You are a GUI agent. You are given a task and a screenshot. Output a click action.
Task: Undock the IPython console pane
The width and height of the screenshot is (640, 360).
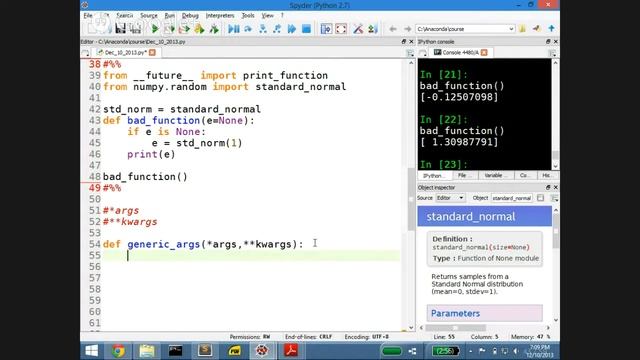[x=548, y=42]
